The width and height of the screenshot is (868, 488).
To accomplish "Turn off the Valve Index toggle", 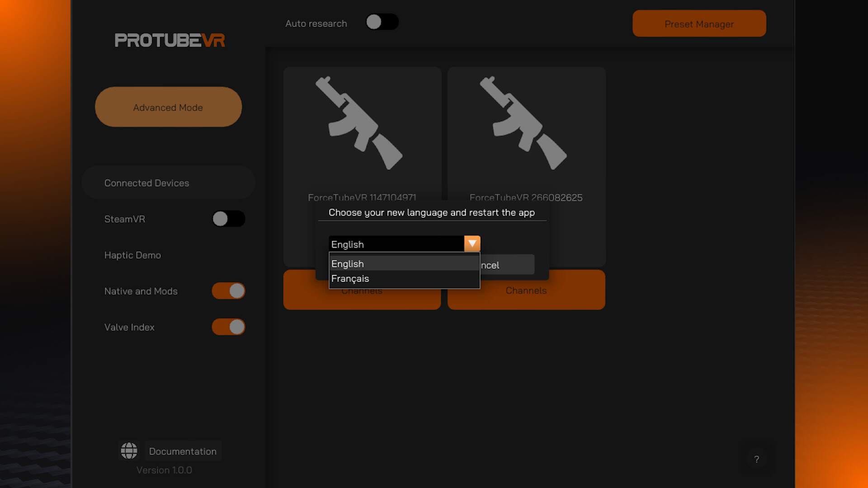I will (x=228, y=327).
